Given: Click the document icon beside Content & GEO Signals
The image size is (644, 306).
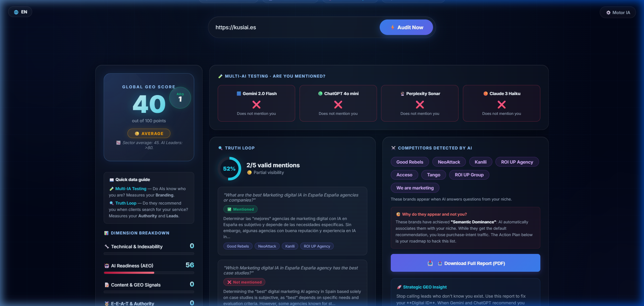Looking at the screenshot, I should pos(107,285).
